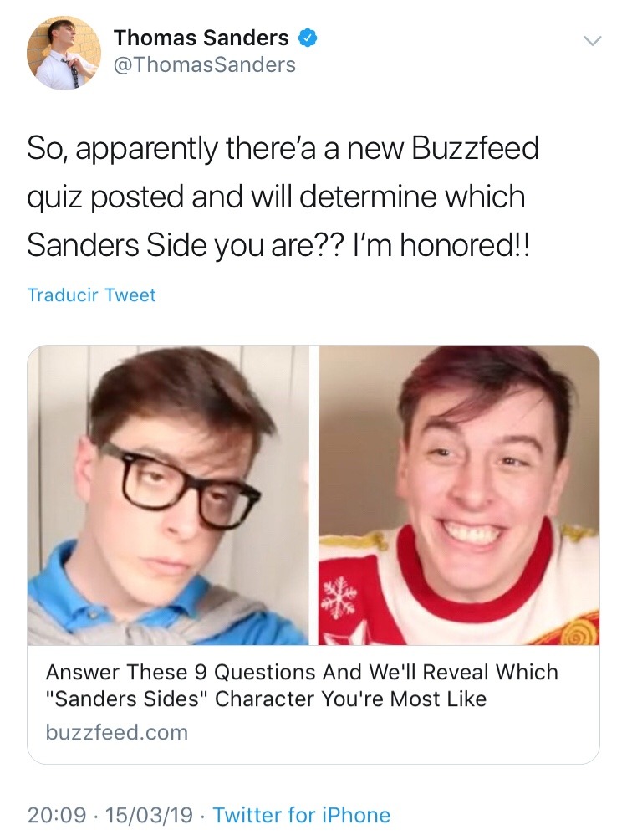Click the 15/03/19 date

point(149,815)
